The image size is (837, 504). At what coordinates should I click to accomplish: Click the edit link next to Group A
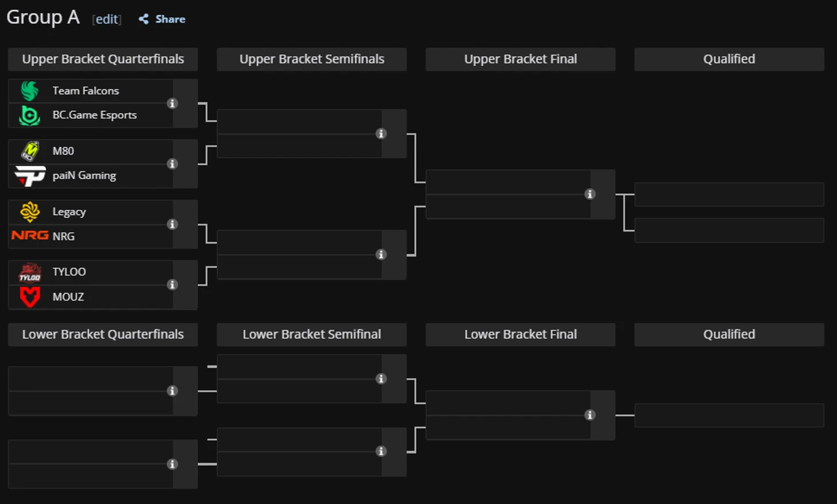click(x=107, y=19)
